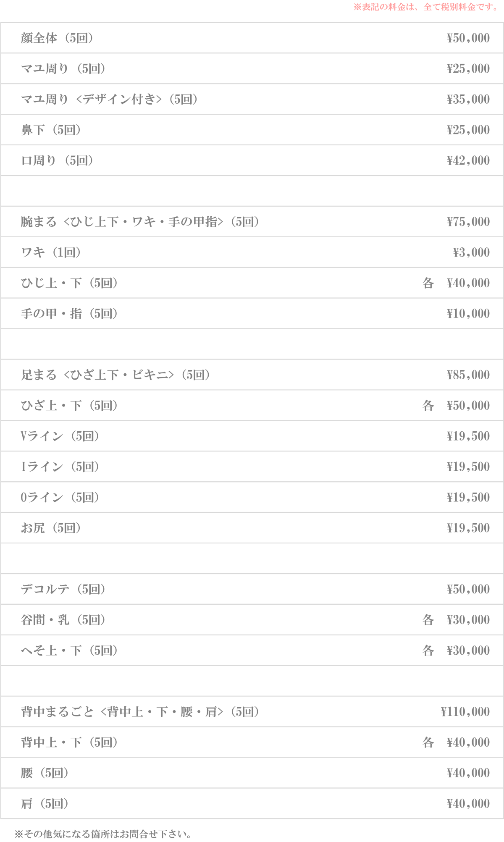504x842 pixels.
Task: Click the ¥110,000 price
Action: pyautogui.click(x=465, y=712)
